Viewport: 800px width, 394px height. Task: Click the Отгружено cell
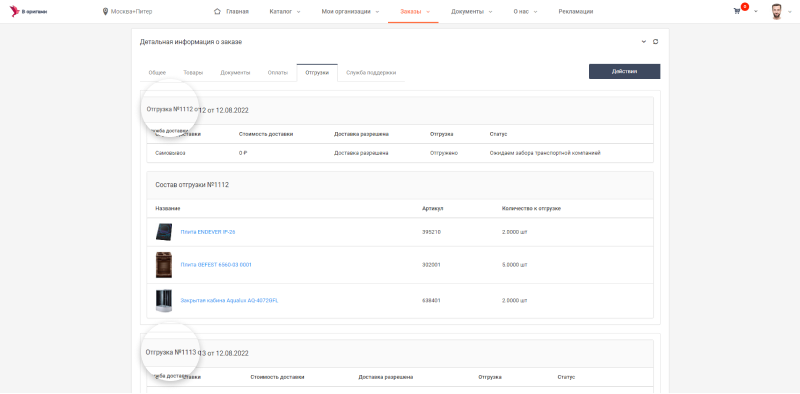(x=444, y=153)
